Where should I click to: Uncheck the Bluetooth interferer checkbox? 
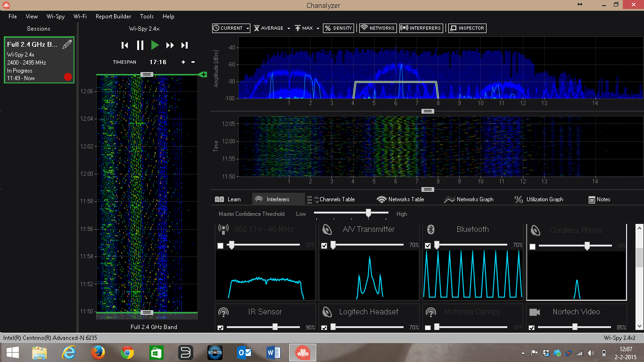tap(428, 246)
